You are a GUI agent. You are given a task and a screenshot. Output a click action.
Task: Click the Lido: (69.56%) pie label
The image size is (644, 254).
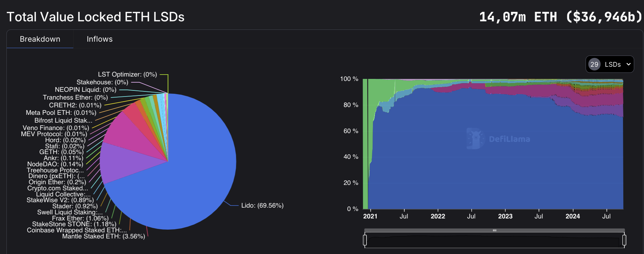[x=262, y=206]
